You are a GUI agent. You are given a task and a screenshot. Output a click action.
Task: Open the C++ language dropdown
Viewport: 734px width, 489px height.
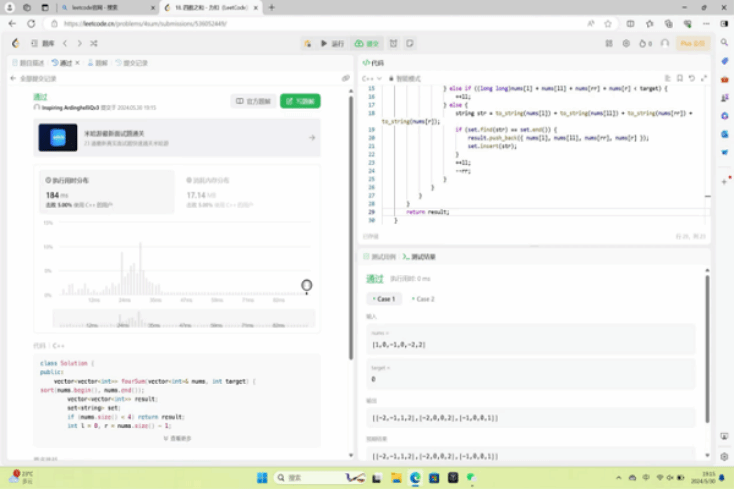click(372, 77)
